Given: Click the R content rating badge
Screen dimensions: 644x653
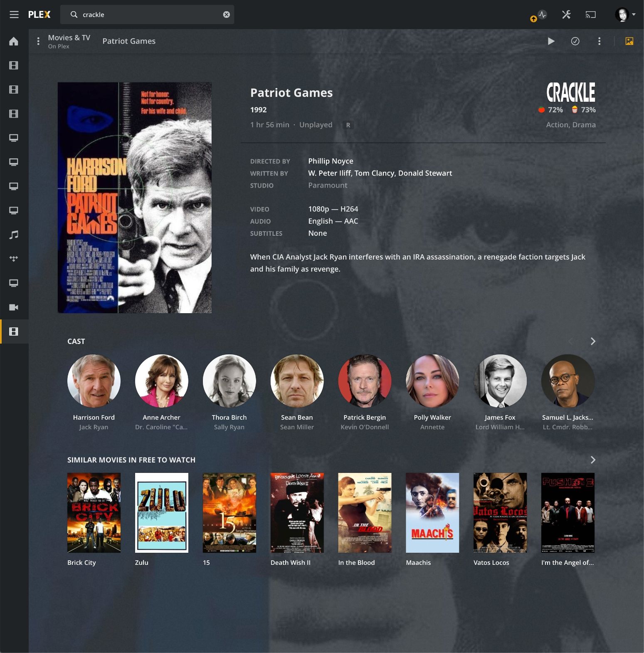Looking at the screenshot, I should (x=348, y=125).
